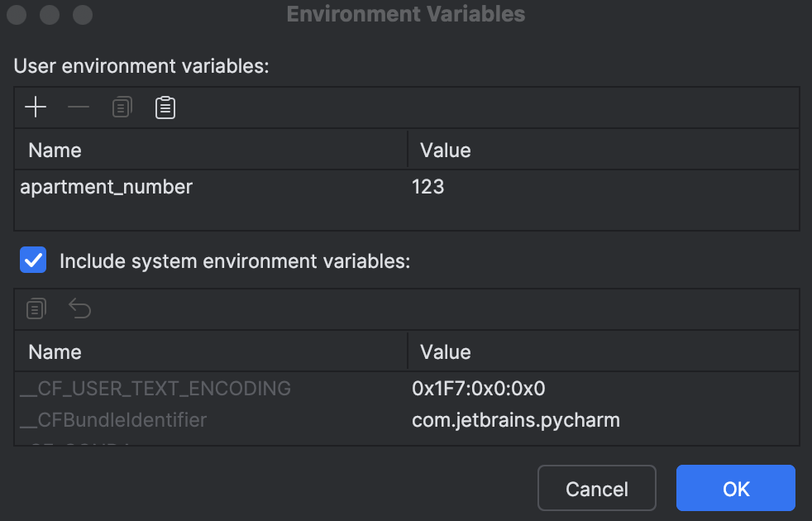The image size is (812, 521).
Task: Paste environment variables from clipboard
Action: tap(165, 107)
